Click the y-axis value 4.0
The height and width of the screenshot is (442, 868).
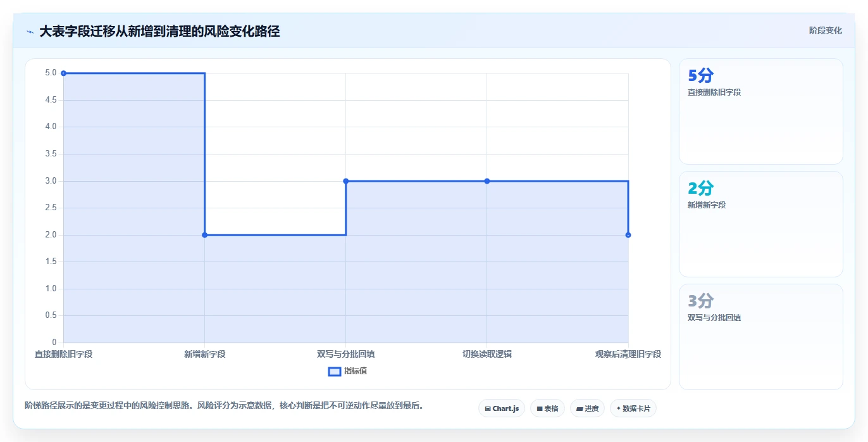[x=51, y=127]
